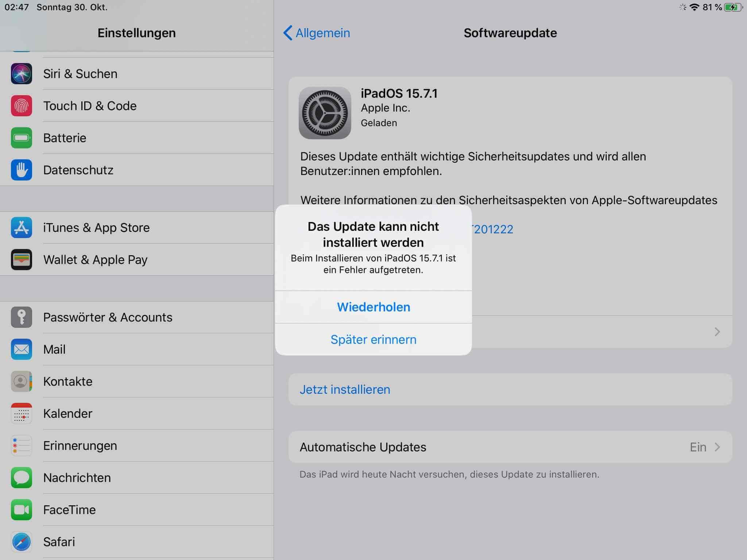Tap the iPadOS 15.7.1 gear icon
747x560 pixels.
coord(325,113)
